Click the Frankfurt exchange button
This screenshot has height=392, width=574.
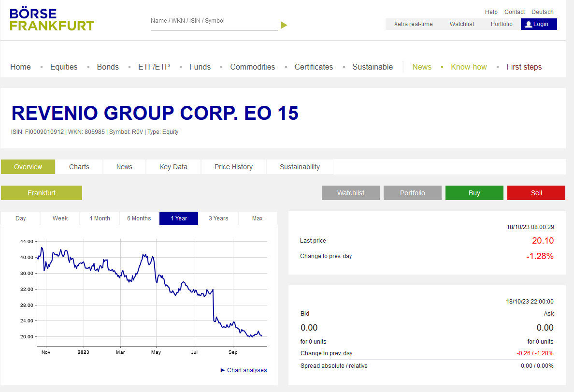[x=42, y=193]
